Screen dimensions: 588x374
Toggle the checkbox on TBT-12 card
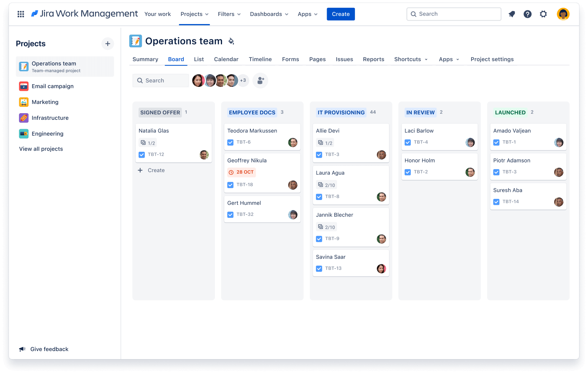(142, 155)
